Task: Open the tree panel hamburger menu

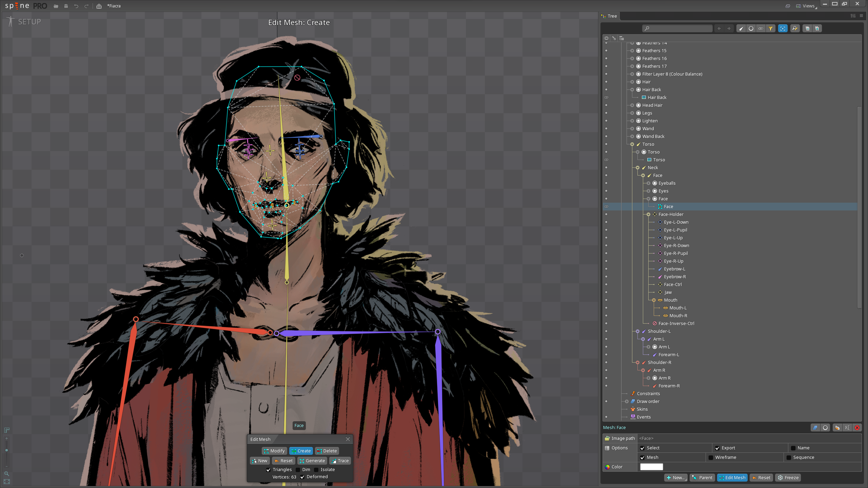Action: click(x=861, y=16)
